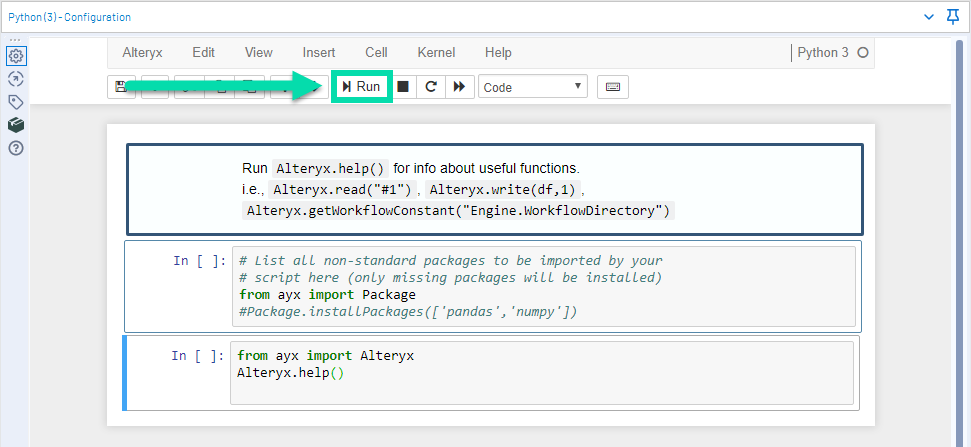Click the Run button in the toolbar
Screen dimensions: 971x447
[x=362, y=87]
